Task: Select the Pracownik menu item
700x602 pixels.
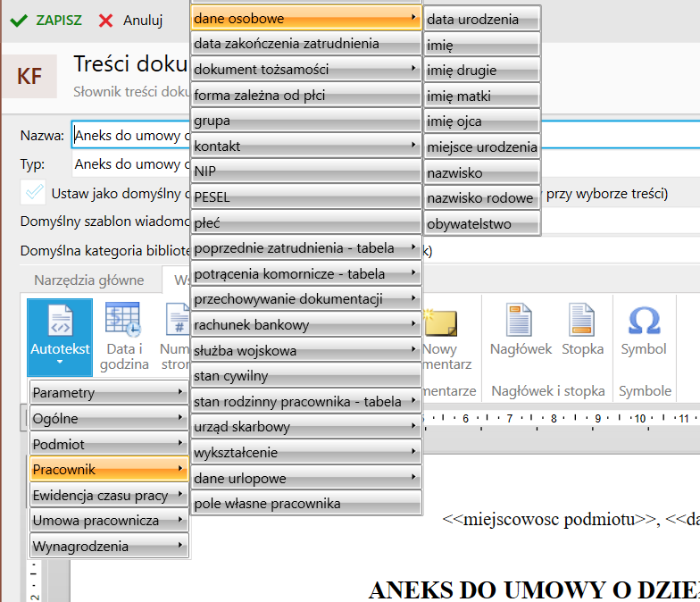Action: coord(109,470)
